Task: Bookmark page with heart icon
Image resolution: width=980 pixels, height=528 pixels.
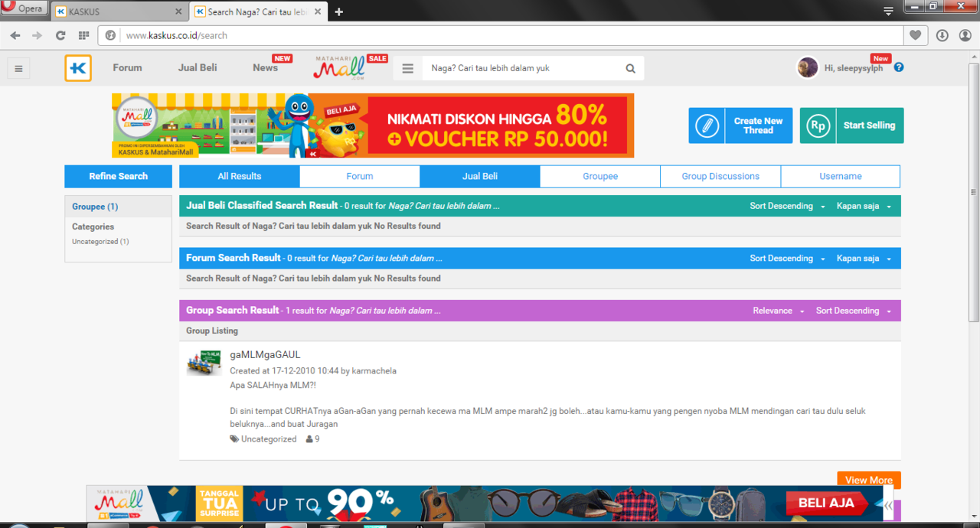Action: click(915, 35)
